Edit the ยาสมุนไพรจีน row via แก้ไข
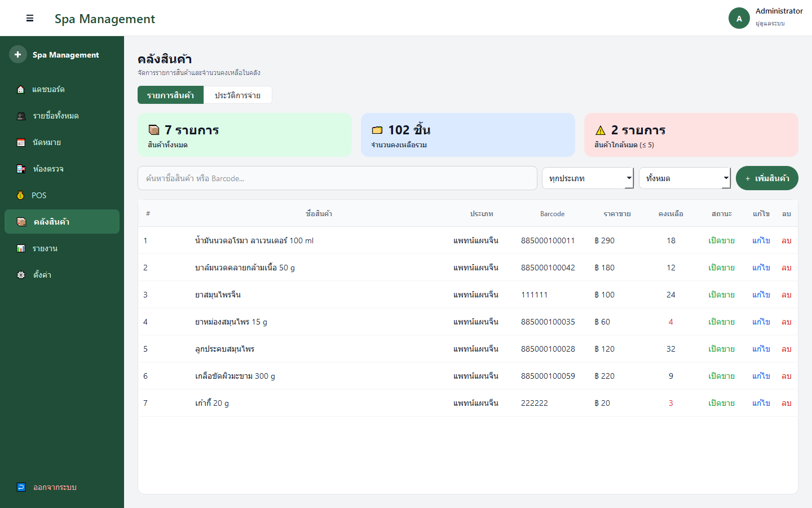 (761, 295)
